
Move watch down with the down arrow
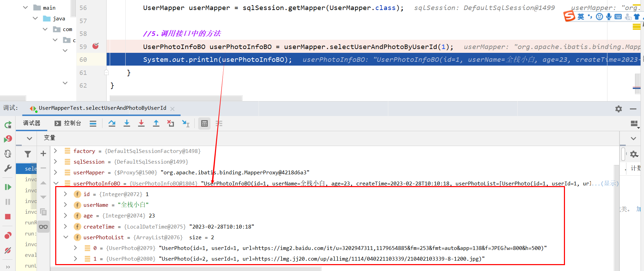click(43, 197)
